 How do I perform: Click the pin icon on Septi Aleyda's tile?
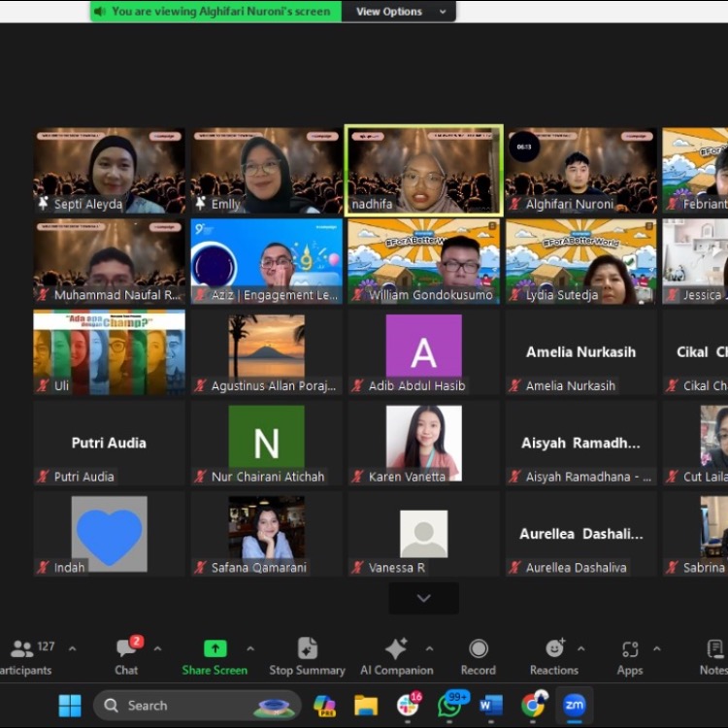pyautogui.click(x=44, y=203)
